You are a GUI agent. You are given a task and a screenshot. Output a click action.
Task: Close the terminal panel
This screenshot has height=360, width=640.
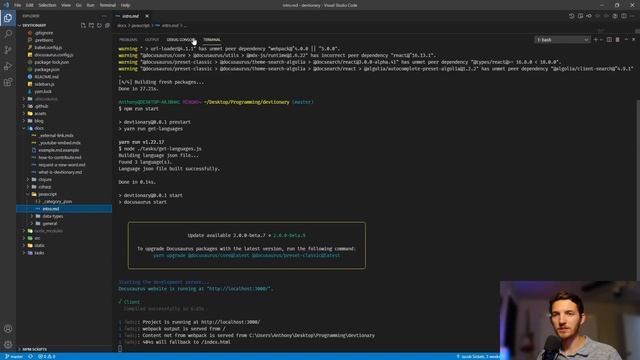(x=633, y=40)
